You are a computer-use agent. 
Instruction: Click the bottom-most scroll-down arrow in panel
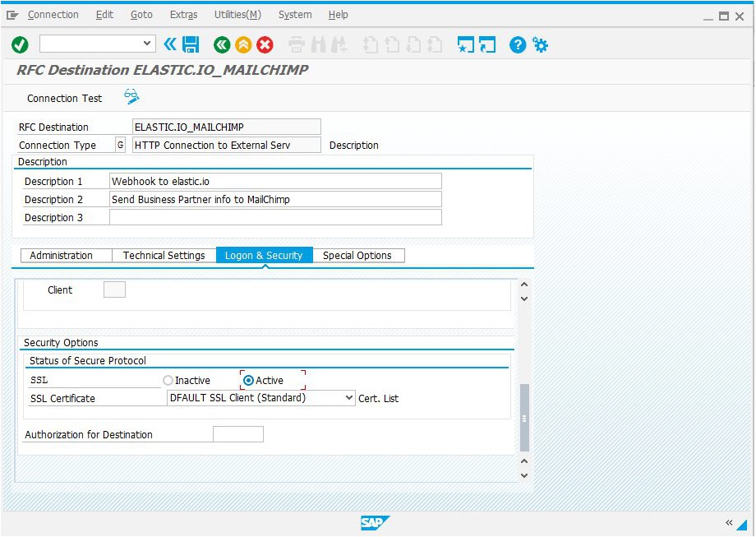coord(524,475)
